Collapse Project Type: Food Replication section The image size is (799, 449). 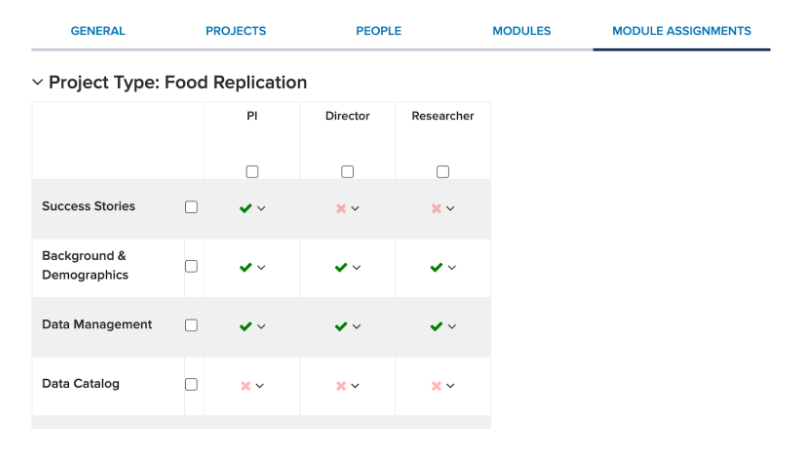click(x=37, y=82)
